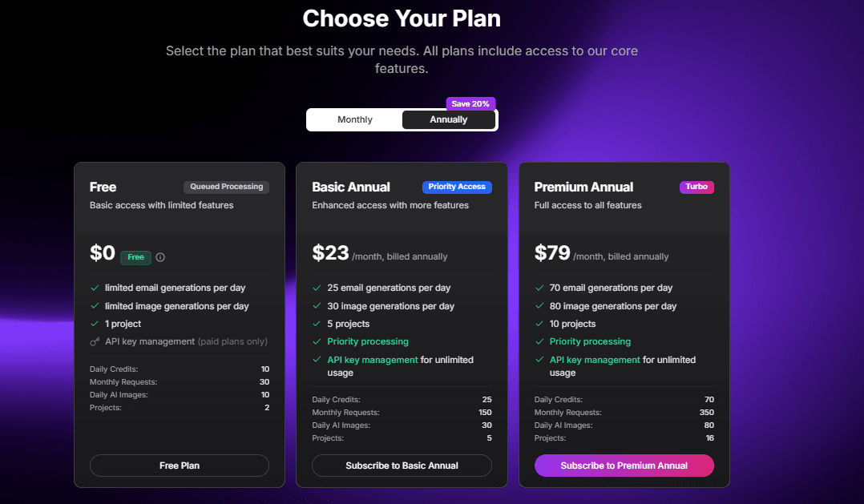Click checkmark beside 80 image generations per day
Screen dimensions: 864x504
click(539, 306)
